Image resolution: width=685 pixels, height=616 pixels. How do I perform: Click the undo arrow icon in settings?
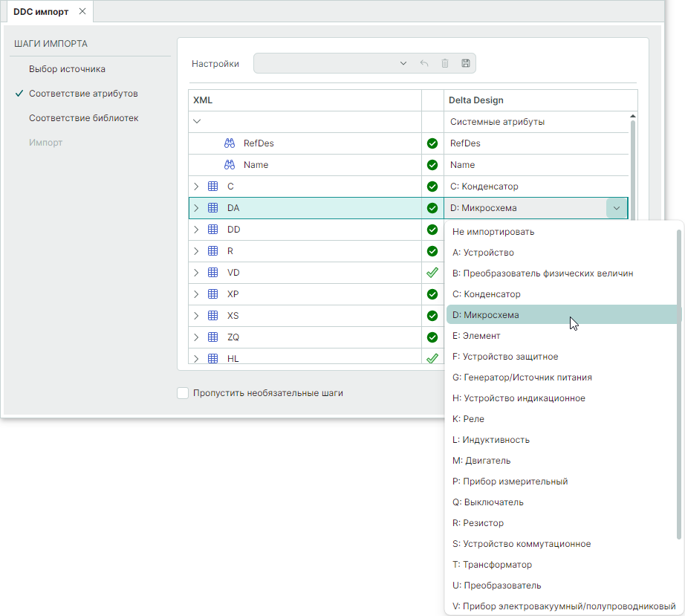point(424,64)
